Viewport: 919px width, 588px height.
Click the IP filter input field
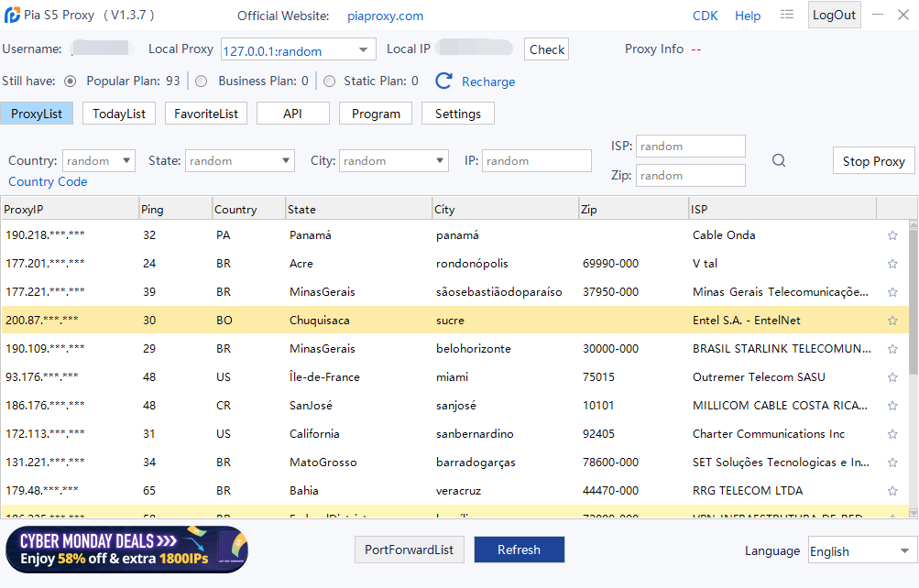point(536,160)
